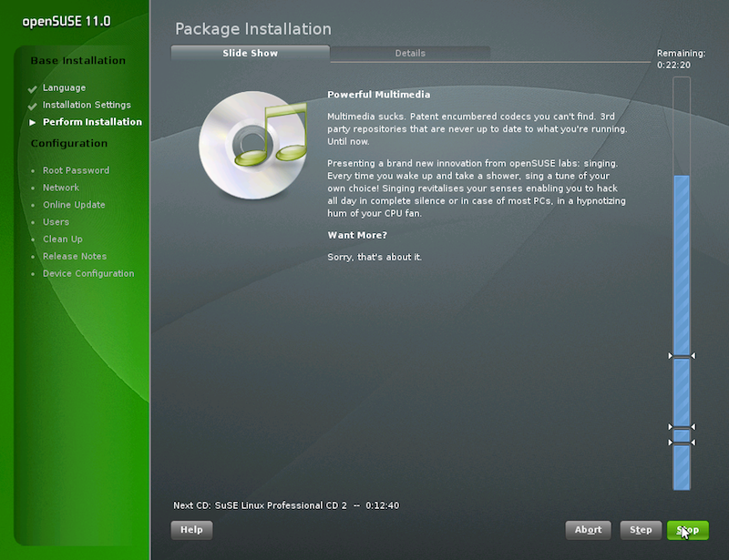Click the Remaining time 0:22:20 label
This screenshot has height=560, width=729.
point(681,59)
